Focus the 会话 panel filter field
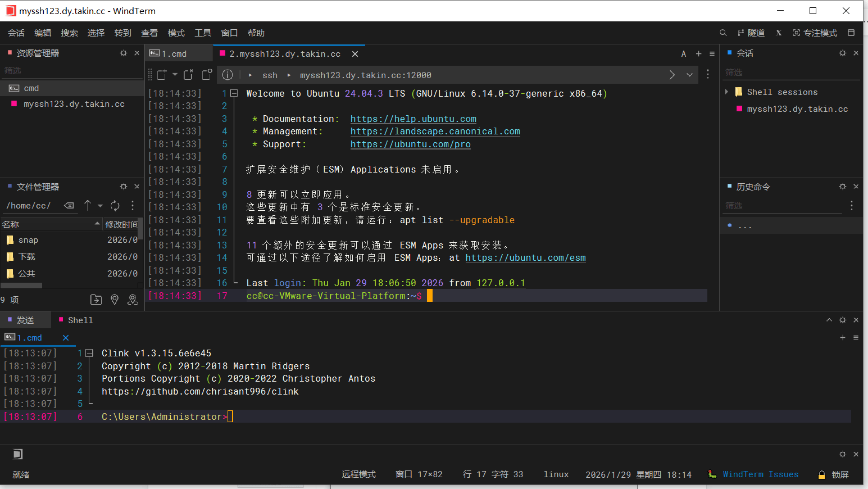 tap(791, 73)
